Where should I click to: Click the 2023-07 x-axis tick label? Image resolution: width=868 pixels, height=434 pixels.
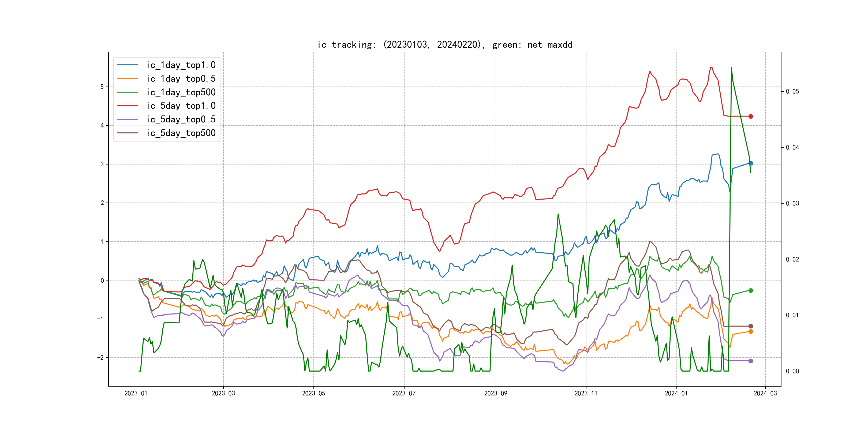coord(404,393)
